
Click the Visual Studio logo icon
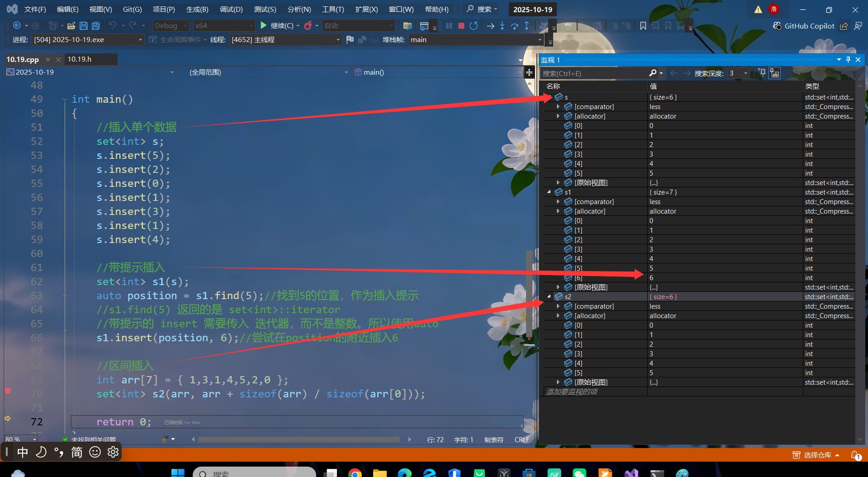point(12,9)
